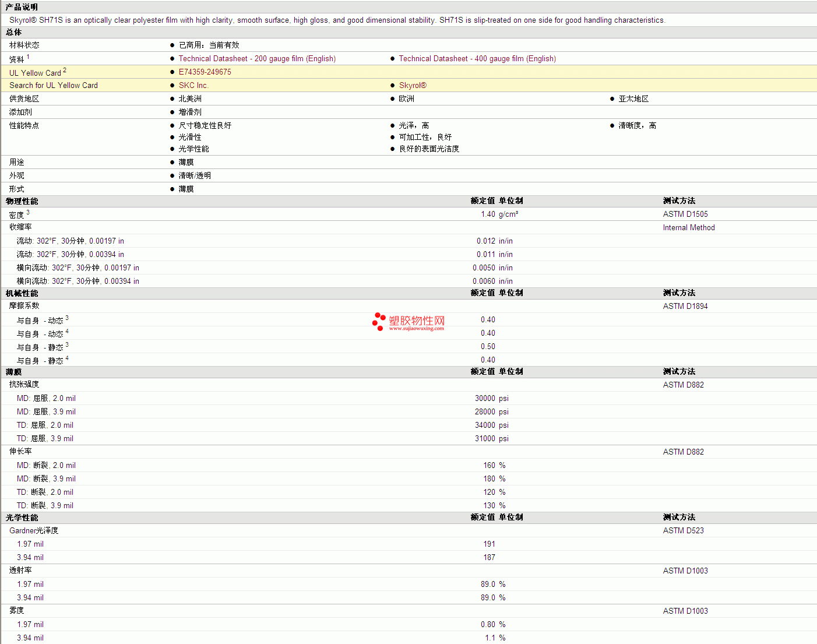The image size is (817, 644).
Task: Select the 物理性能 section header
Action: click(x=22, y=201)
